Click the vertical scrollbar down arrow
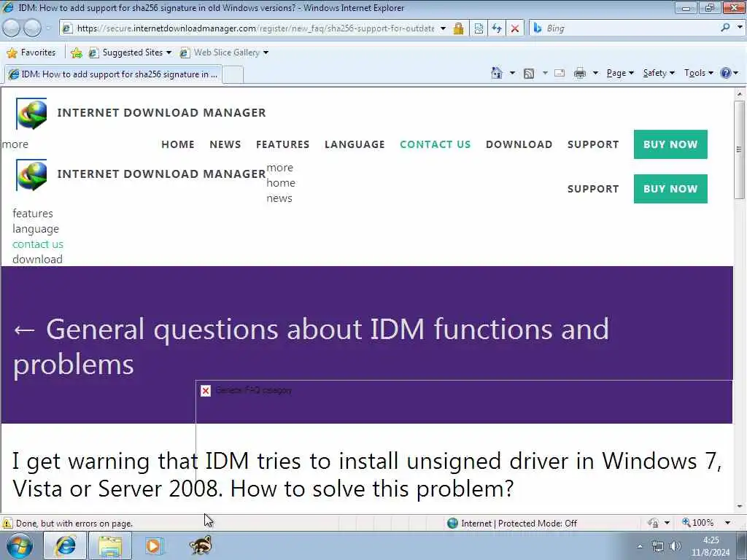Screen dimensions: 747x560 (x=740, y=507)
